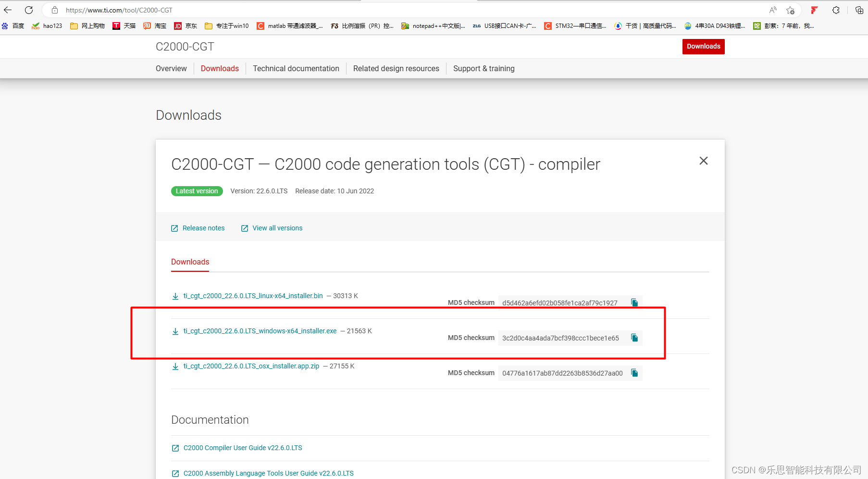This screenshot has width=868, height=479.
Task: Click download icon beside linux-x64 installer.bin
Action: coord(175,296)
